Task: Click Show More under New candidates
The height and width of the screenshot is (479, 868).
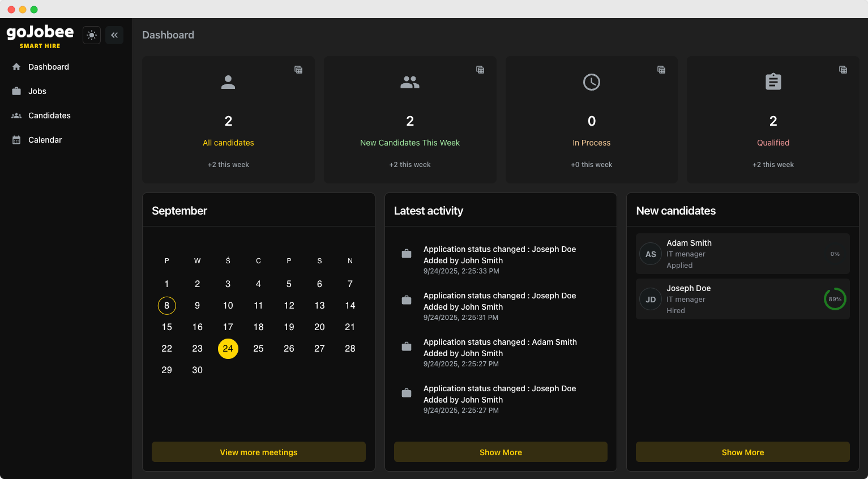Action: pyautogui.click(x=742, y=452)
